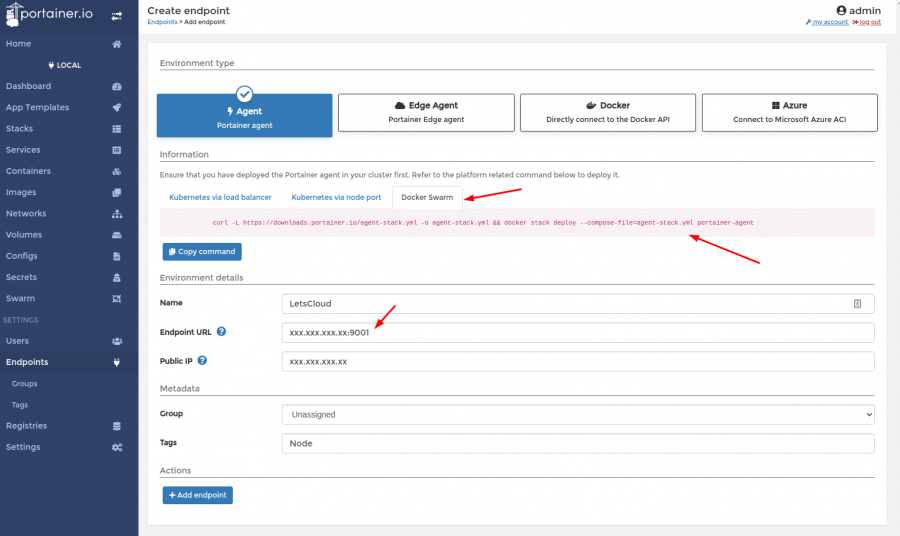900x536 pixels.
Task: Click the Registries database icon
Action: (117, 426)
